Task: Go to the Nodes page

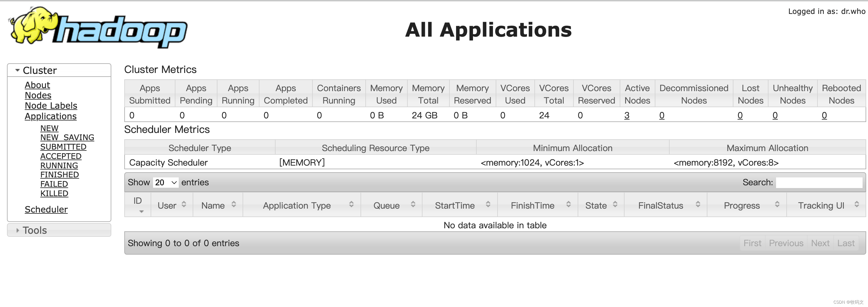Action: pos(38,95)
